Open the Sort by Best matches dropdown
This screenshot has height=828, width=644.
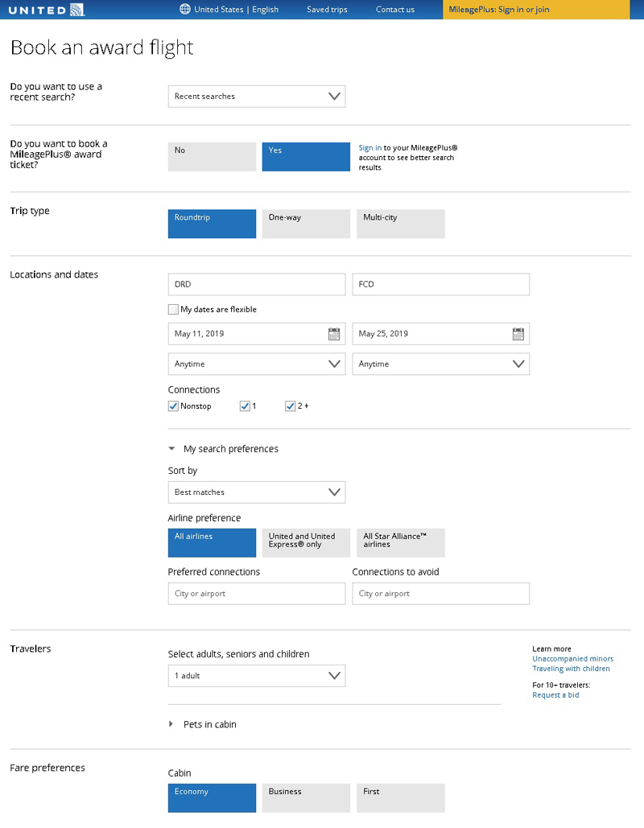pos(256,492)
